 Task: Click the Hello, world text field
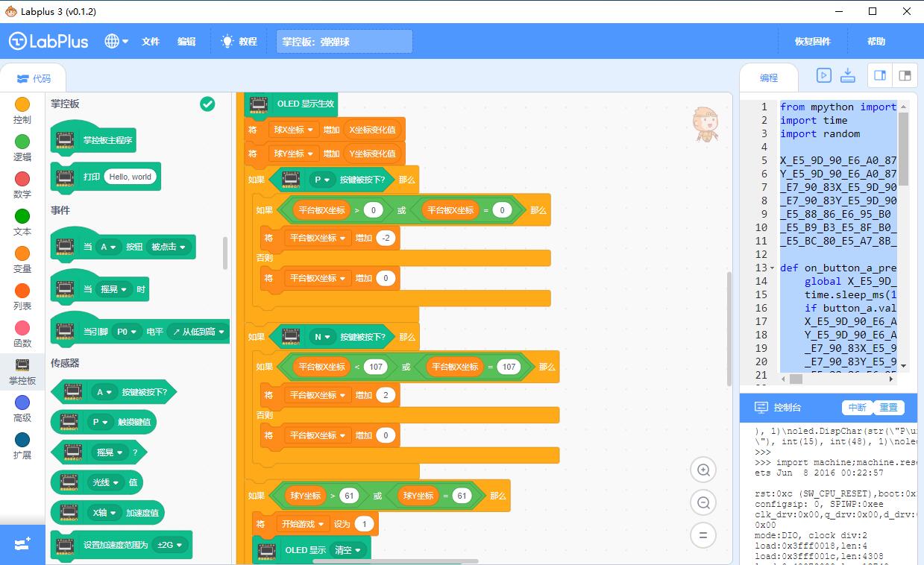130,177
